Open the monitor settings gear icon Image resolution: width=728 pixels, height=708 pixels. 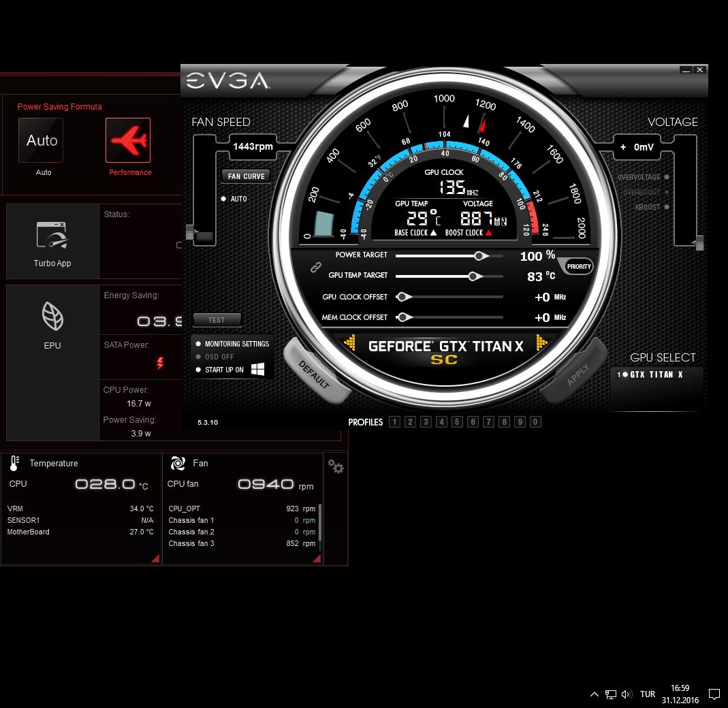coord(335,466)
